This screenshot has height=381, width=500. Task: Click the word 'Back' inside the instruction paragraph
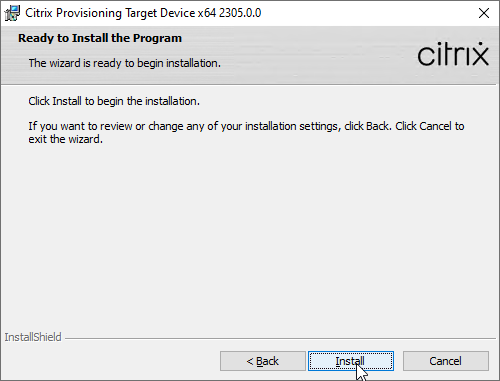(377, 126)
